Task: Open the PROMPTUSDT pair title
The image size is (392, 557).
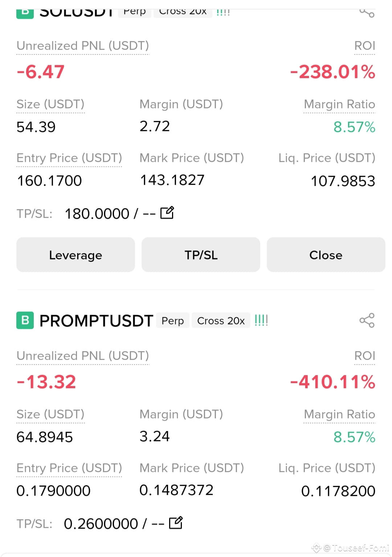Action: click(x=96, y=321)
